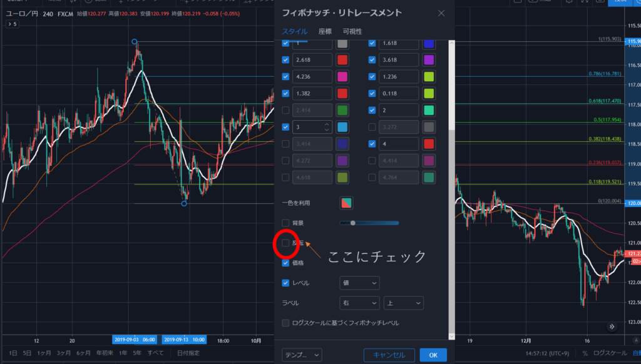Change the blue color swatch for 1.618
641x364 pixels.
(429, 43)
